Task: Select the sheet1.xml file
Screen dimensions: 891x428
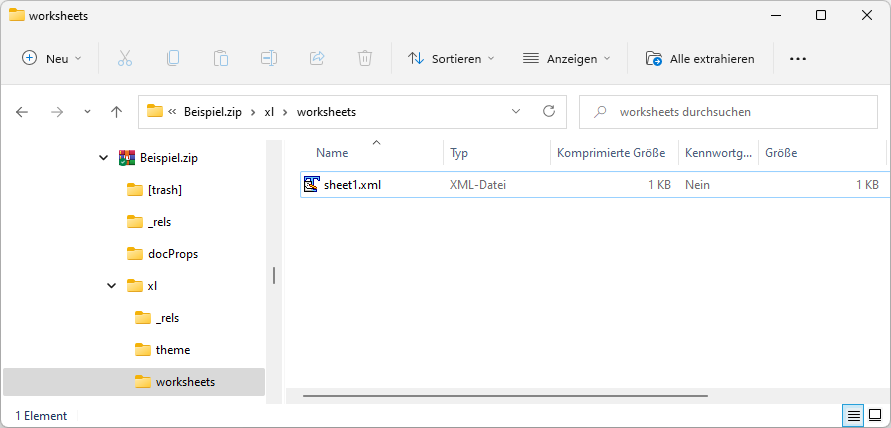Action: pos(352,185)
